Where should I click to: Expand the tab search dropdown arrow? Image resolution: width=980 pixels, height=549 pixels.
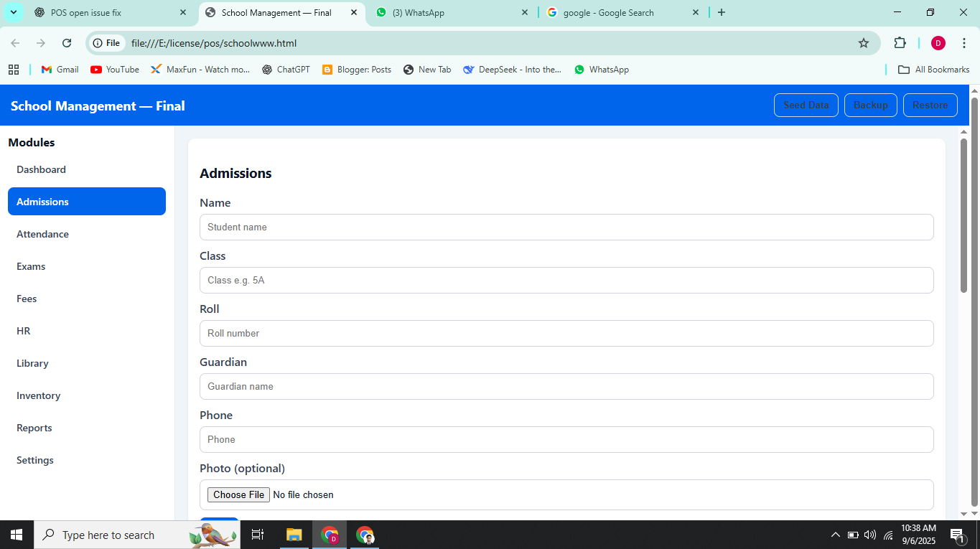coord(13,12)
